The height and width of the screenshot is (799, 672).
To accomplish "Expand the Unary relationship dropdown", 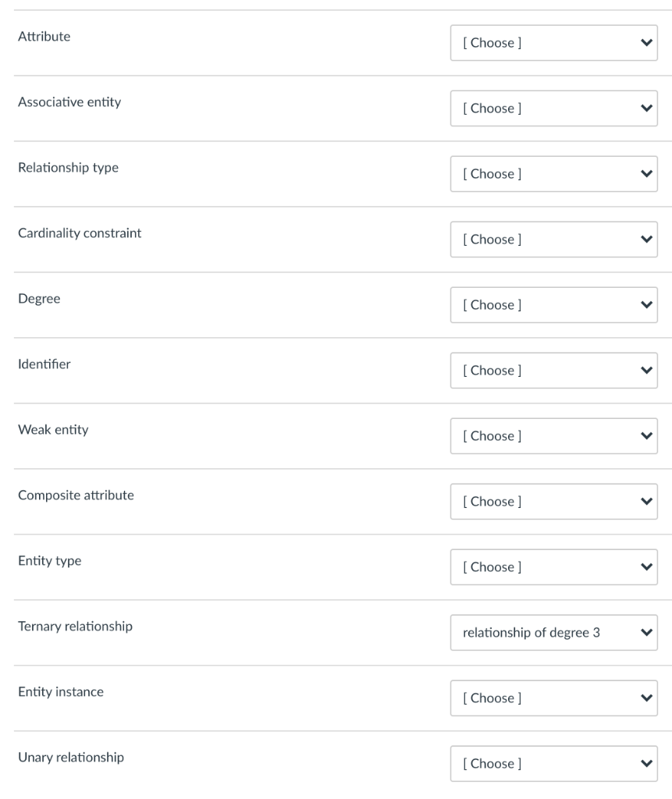I will point(553,764).
